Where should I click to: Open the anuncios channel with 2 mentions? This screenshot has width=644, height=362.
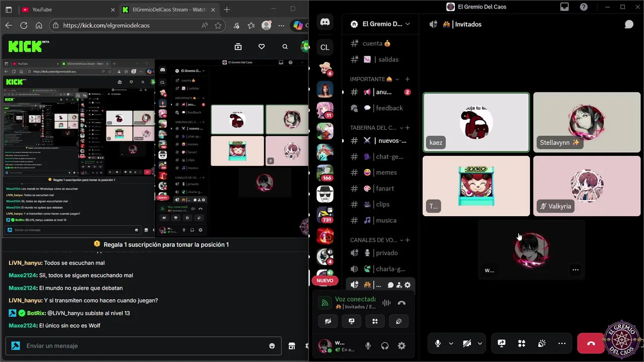(x=380, y=92)
